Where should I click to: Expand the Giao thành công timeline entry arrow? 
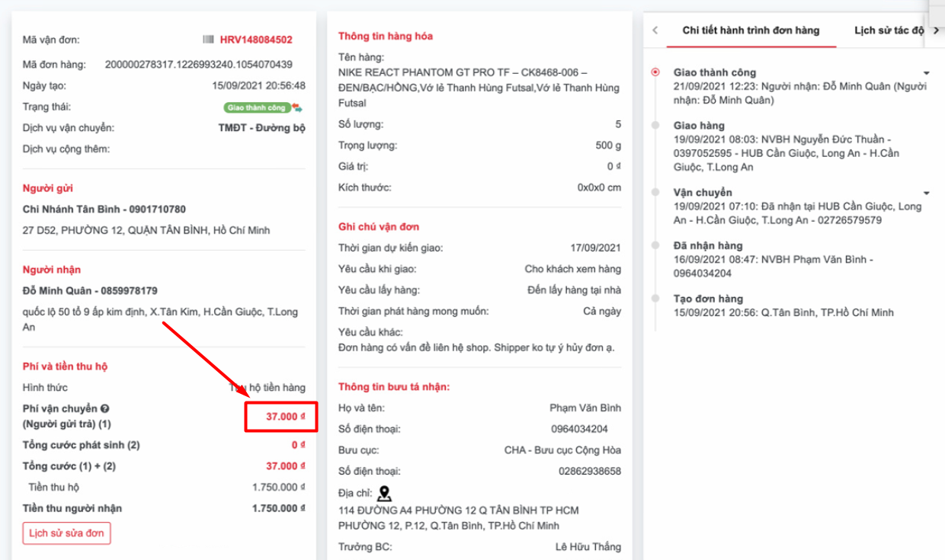pyautogui.click(x=927, y=73)
